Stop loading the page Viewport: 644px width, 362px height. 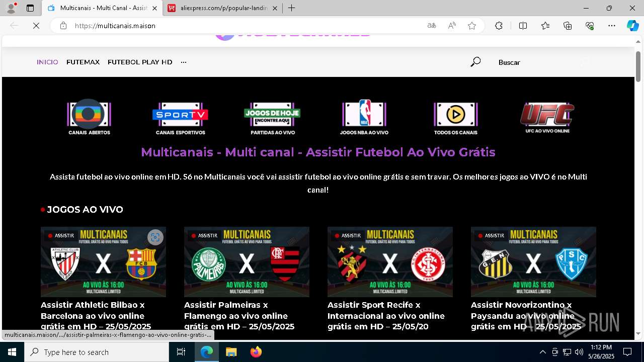(36, 26)
